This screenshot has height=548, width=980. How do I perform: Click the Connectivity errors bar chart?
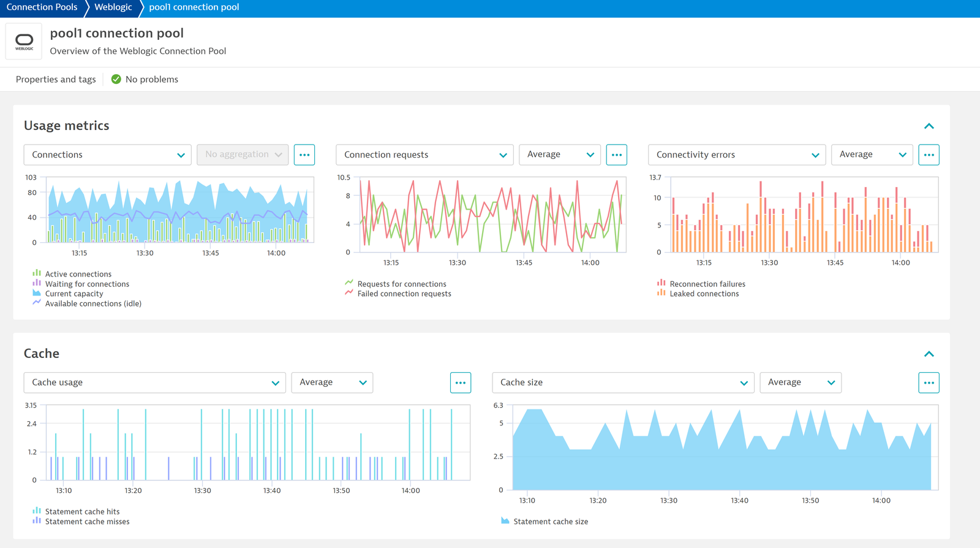click(805, 215)
